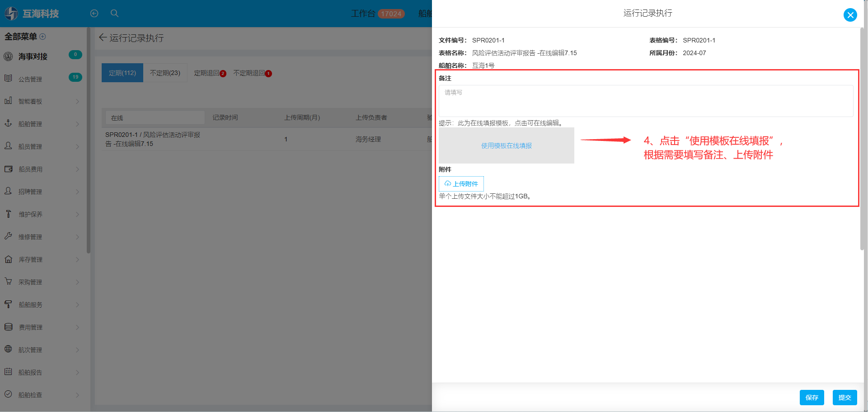Viewport: 868px width, 412px height.
Task: Click the 智能看板 bar chart icon
Action: click(8, 101)
